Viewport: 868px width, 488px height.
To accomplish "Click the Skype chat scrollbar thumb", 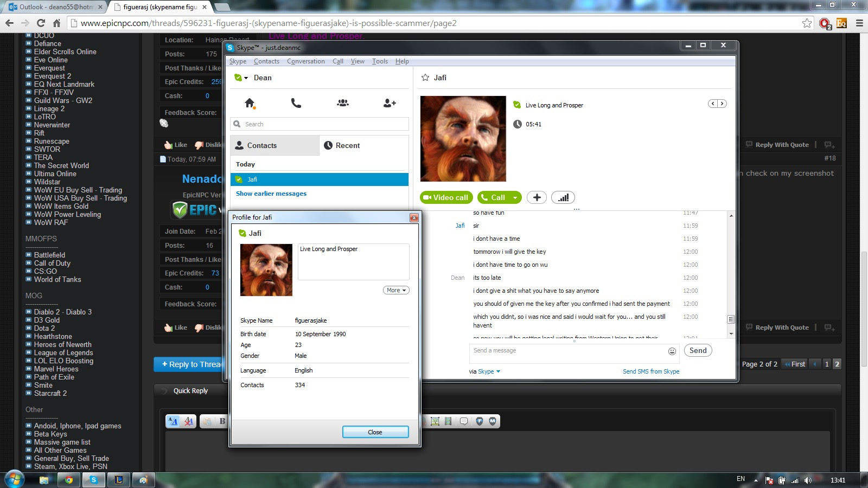I will tap(731, 319).
